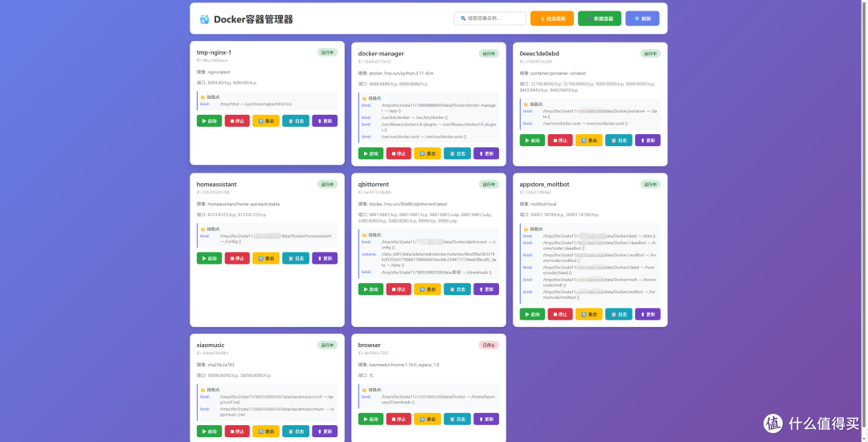Screen dimensions: 868x442
Task: Click the image text 'nginx:latest'
Action: point(219,72)
